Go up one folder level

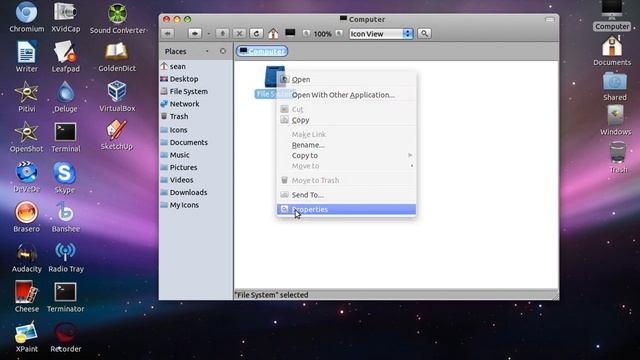[222, 33]
